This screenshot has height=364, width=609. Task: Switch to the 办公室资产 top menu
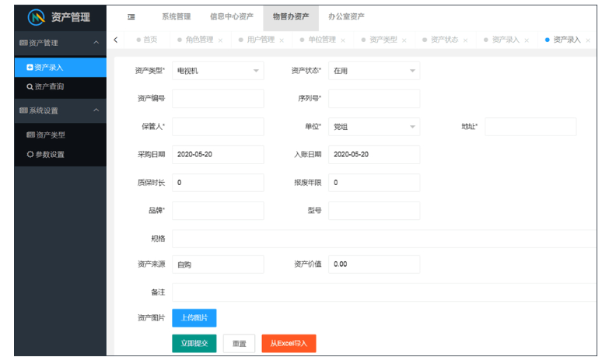point(346,16)
